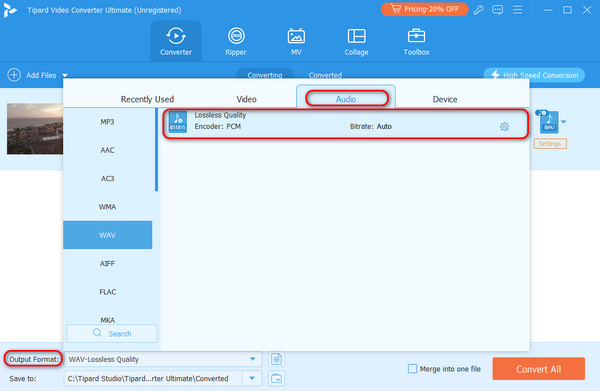Click the Add Files plus icon
Screen dimensions: 600x391
tap(14, 75)
